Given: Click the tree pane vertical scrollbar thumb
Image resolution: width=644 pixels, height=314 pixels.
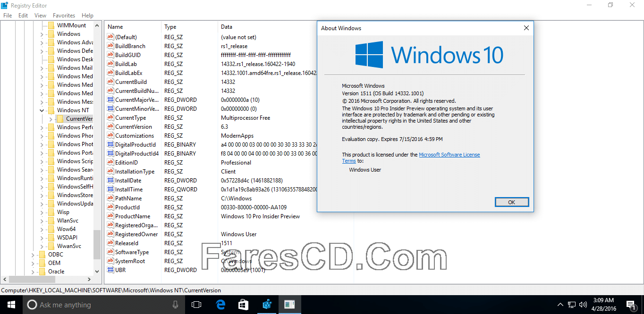Looking at the screenshot, I should coord(97,245).
